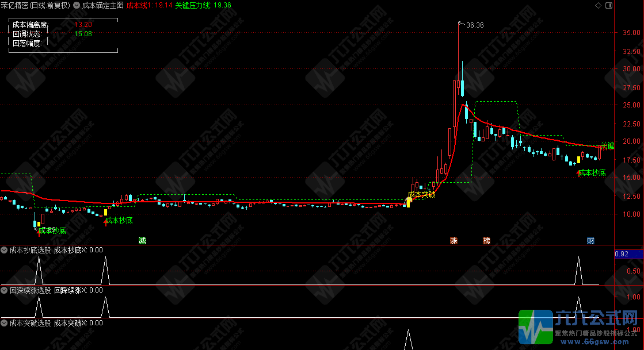The height and width of the screenshot is (350, 644).
Task: Click the 36.36 peak price label
Action: (x=475, y=25)
